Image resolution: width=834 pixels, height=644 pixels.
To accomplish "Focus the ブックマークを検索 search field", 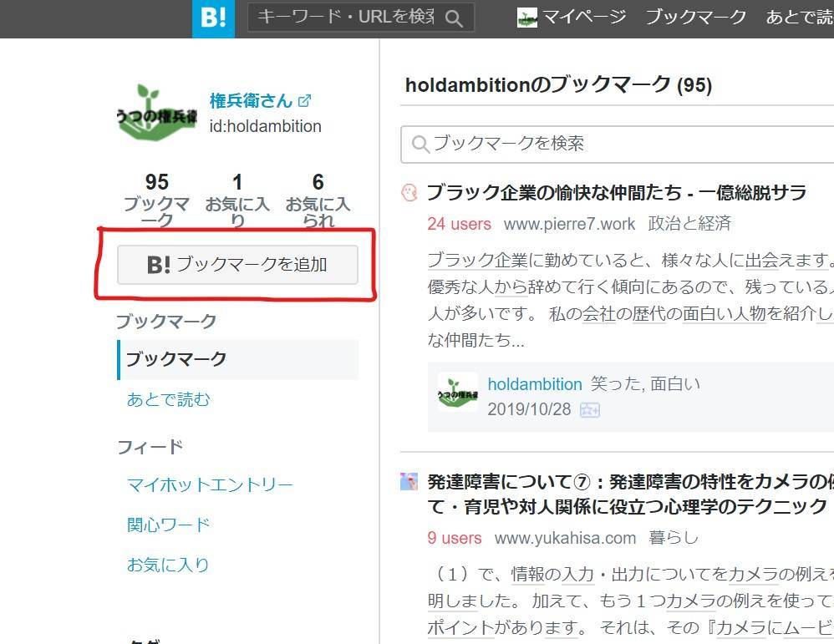I will click(617, 145).
